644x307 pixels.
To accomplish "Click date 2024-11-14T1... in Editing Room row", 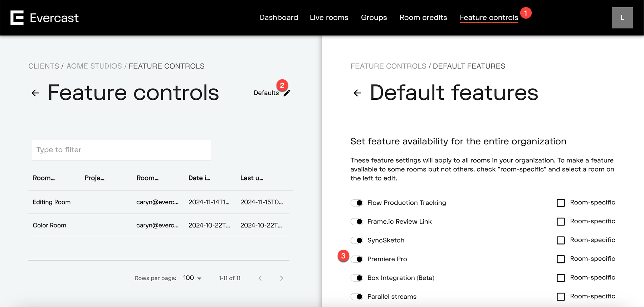I will pos(209,202).
